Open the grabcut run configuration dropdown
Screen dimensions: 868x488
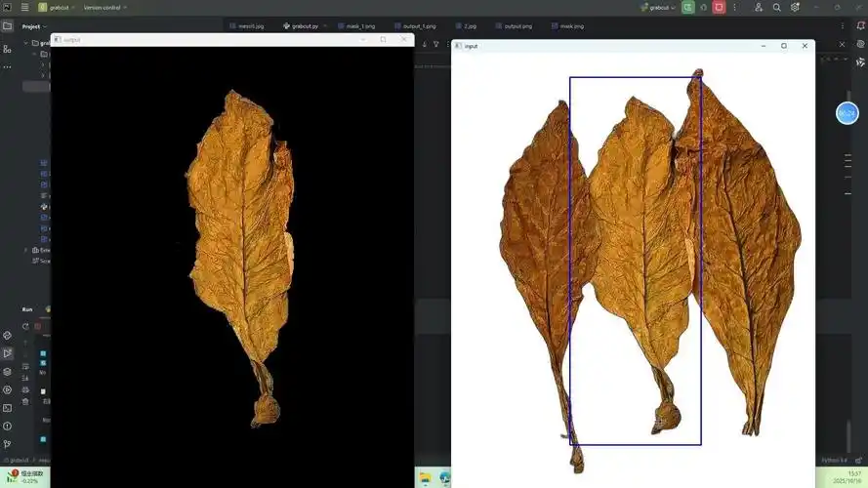[659, 7]
